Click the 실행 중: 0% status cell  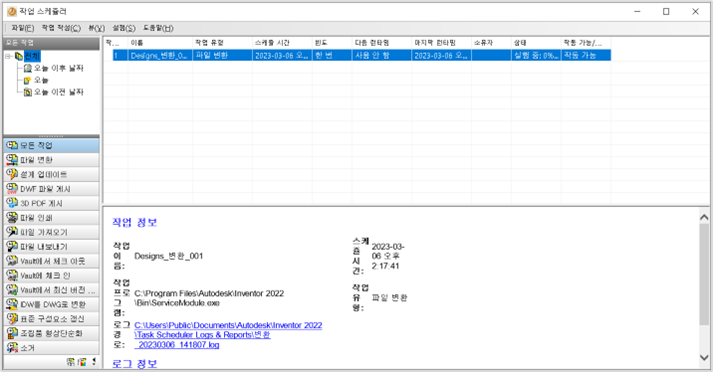536,55
